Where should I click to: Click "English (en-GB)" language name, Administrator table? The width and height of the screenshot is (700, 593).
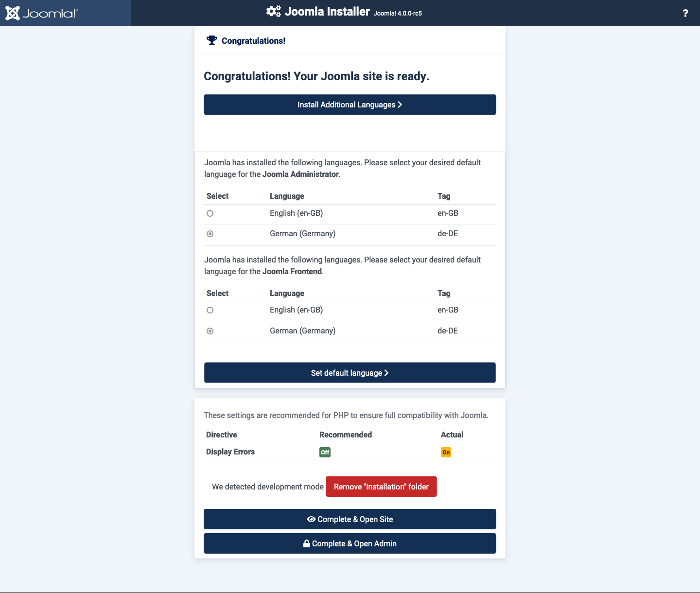(x=297, y=213)
